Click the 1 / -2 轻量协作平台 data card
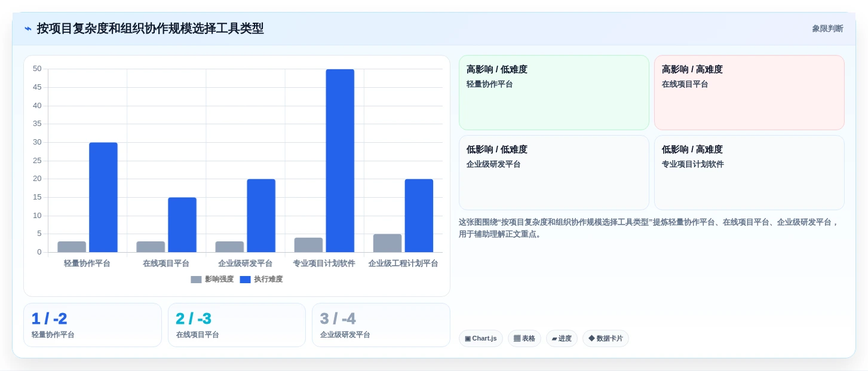Viewport: 868px width, 371px height. click(x=93, y=325)
